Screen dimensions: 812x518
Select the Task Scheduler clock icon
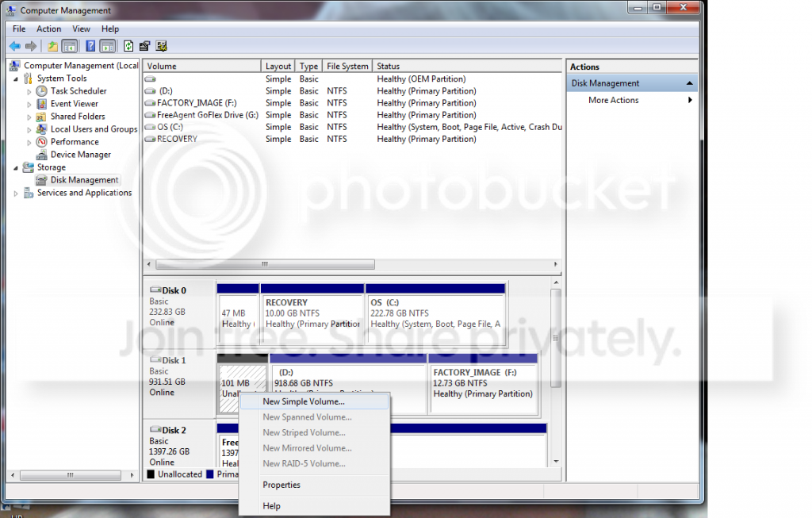pos(42,90)
